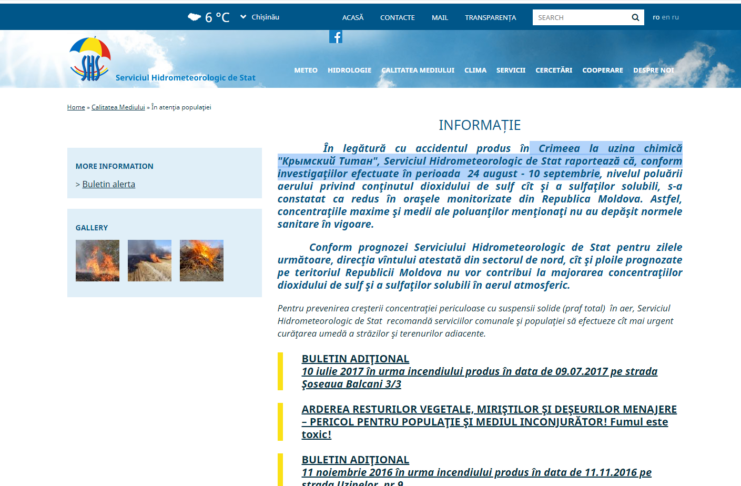
Task: Click the INFORMAȚIE heading
Action: pyautogui.click(x=480, y=125)
